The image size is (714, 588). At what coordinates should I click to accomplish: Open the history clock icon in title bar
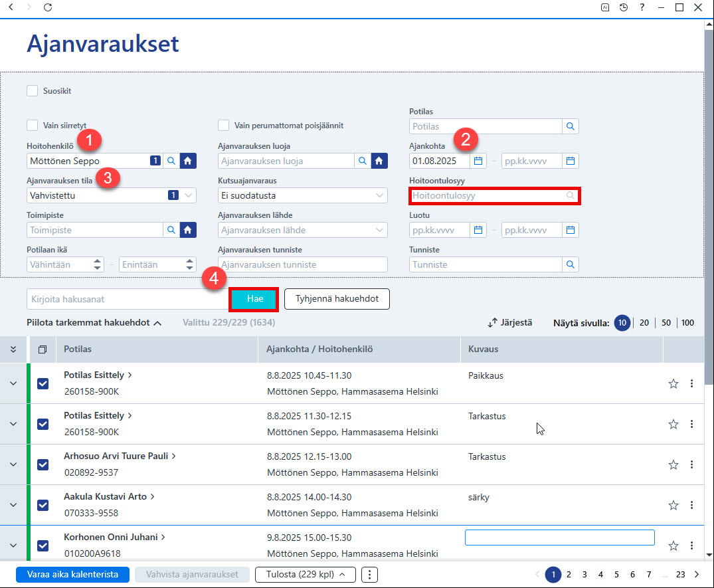click(x=624, y=7)
